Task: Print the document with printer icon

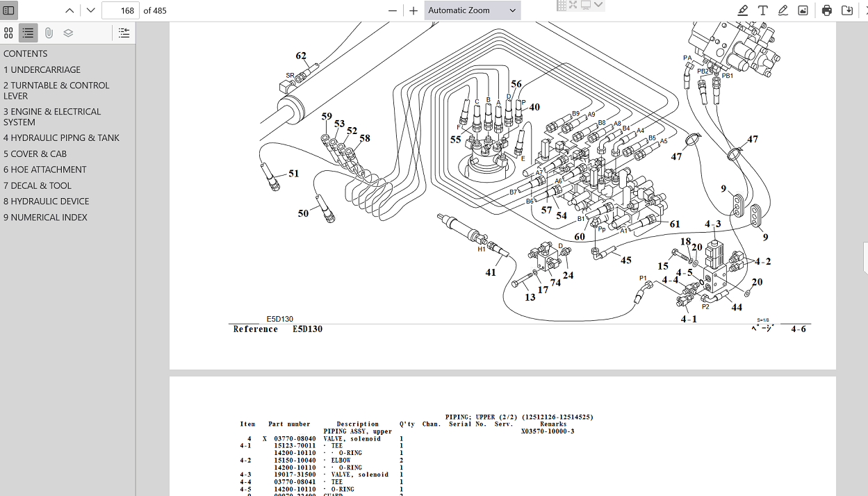Action: (x=827, y=10)
